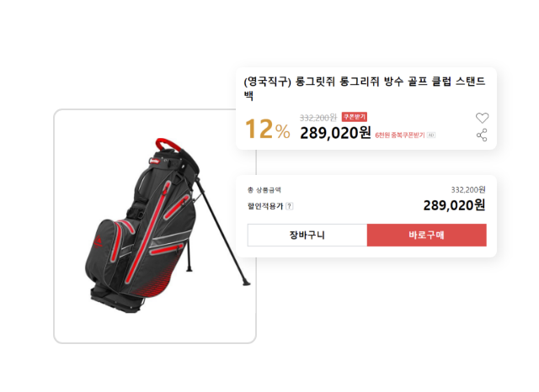Open the 할인적용가 question mark help icon

290,206
